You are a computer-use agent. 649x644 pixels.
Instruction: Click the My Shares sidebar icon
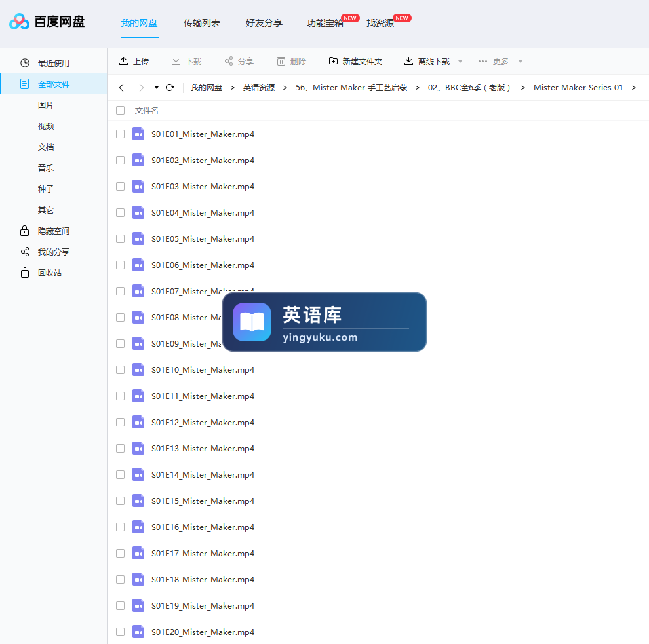pos(24,252)
